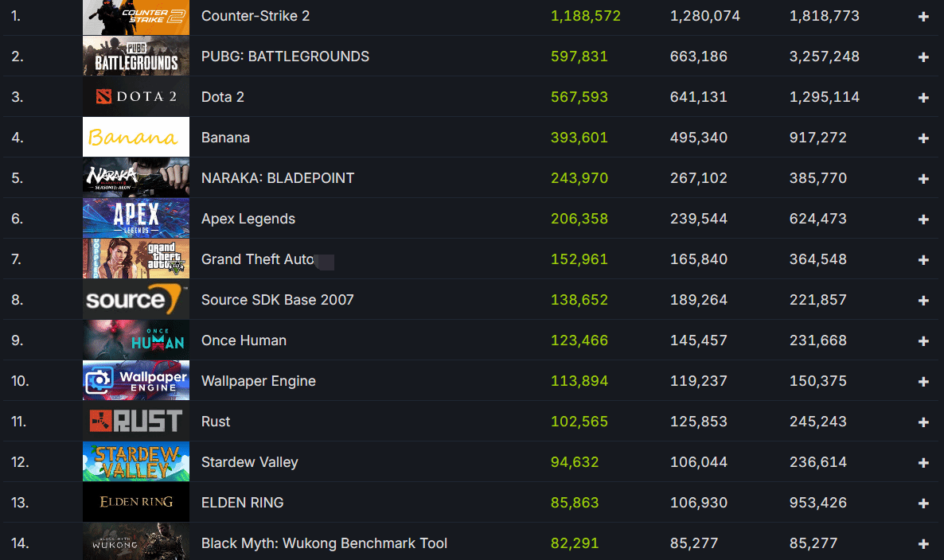Image resolution: width=944 pixels, height=560 pixels.
Task: Open the Once Human title link
Action: tap(244, 340)
